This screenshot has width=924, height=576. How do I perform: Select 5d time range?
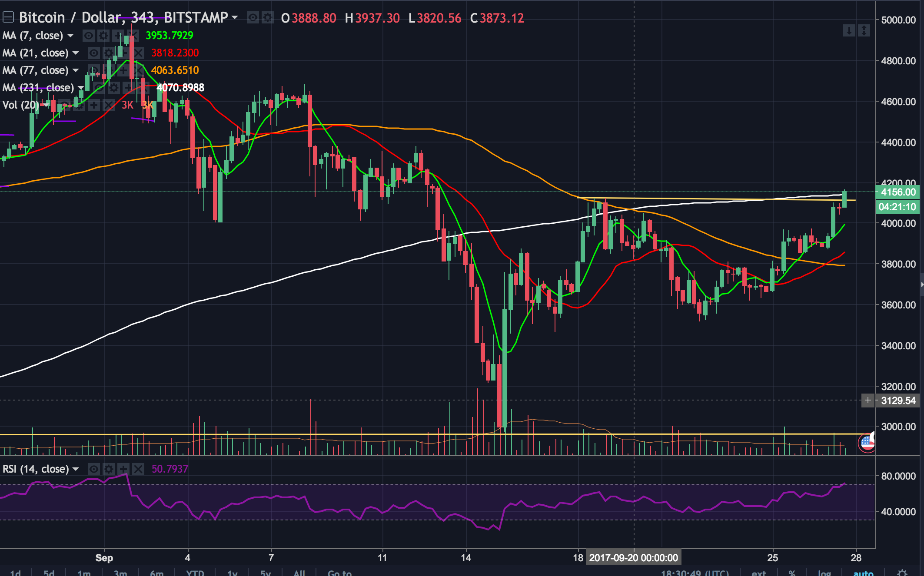[x=49, y=573]
